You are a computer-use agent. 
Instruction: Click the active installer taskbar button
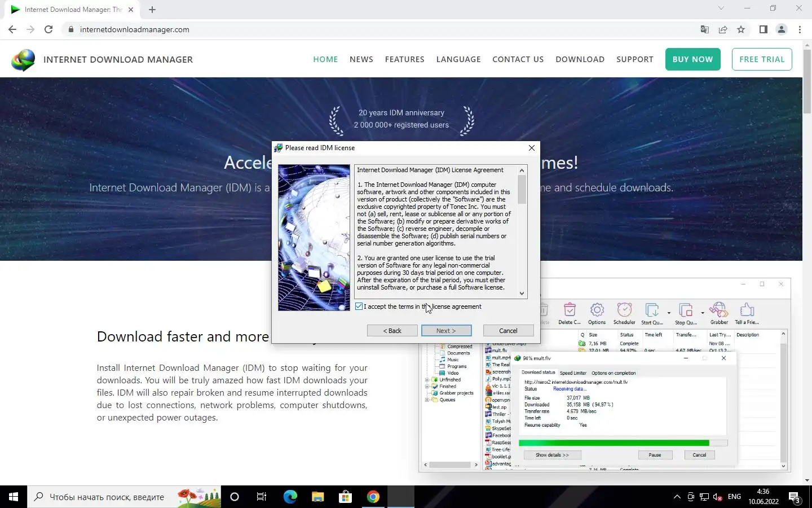point(401,497)
